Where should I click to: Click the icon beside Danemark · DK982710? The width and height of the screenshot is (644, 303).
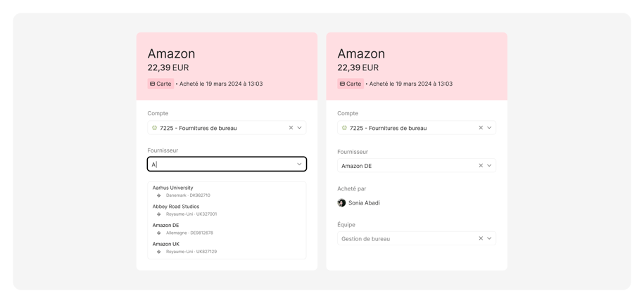pyautogui.click(x=159, y=195)
